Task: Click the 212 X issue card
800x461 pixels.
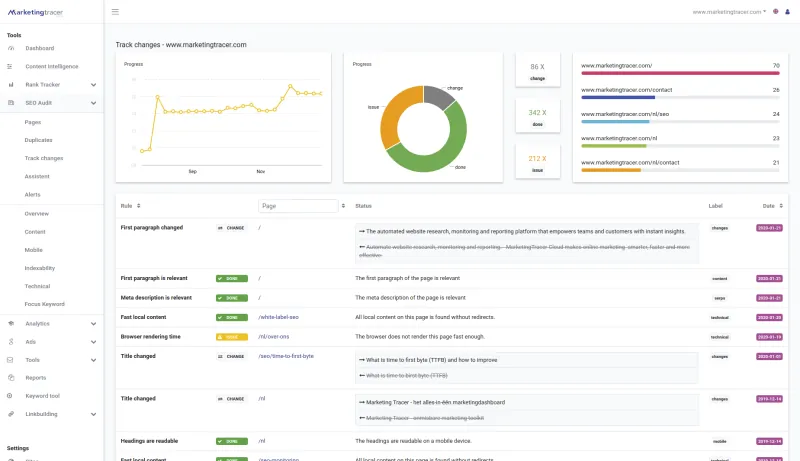Action: [537, 163]
